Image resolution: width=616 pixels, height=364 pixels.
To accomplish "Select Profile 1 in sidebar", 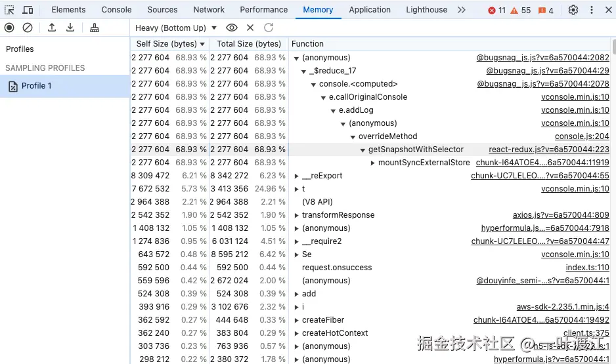I will [x=65, y=86].
